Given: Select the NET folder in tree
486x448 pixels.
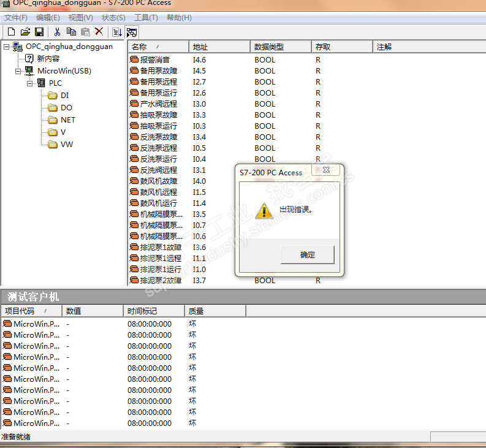Looking at the screenshot, I should 62,120.
